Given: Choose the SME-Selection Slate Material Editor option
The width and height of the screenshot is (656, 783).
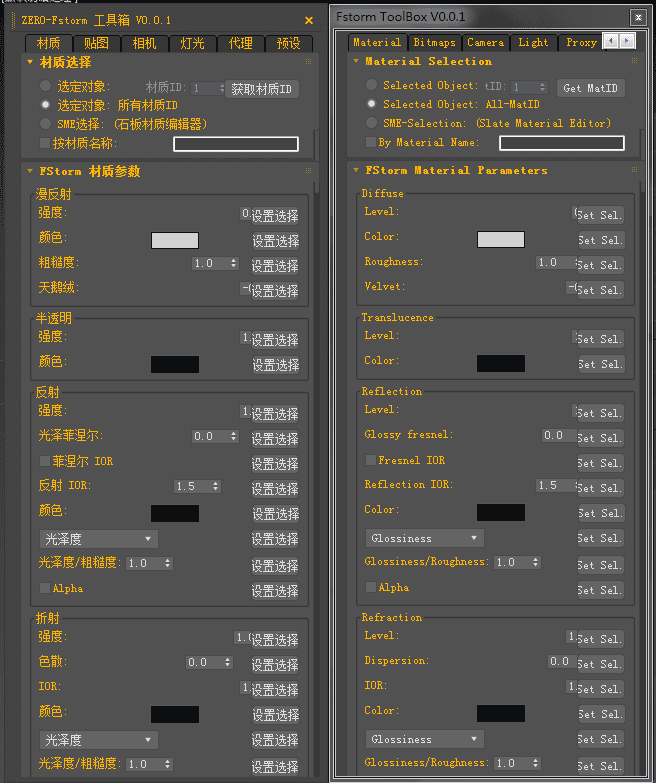Looking at the screenshot, I should (372, 123).
